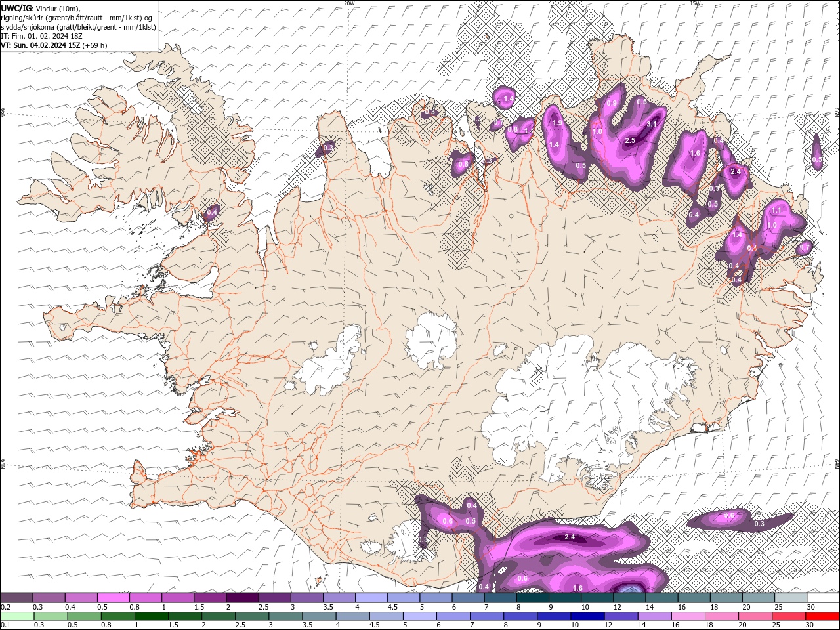
Task: Select the 2.5 value label in the northern precipitation band
Action: (x=630, y=140)
